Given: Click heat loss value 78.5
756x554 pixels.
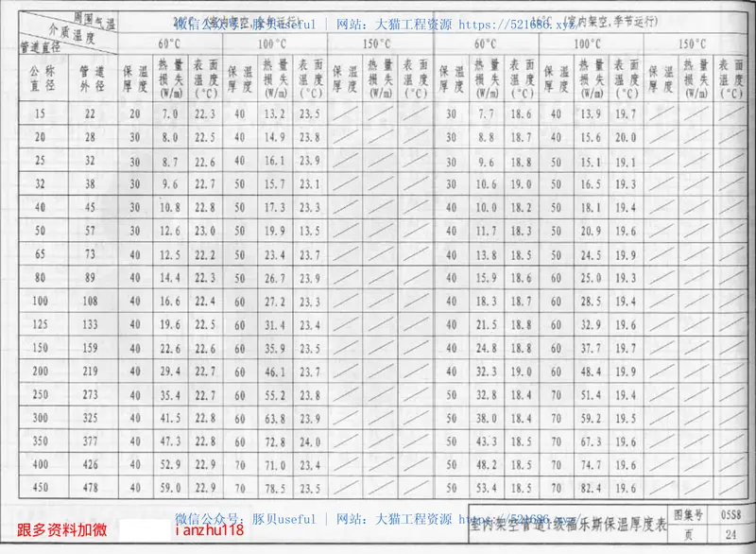Looking at the screenshot, I should (274, 489).
